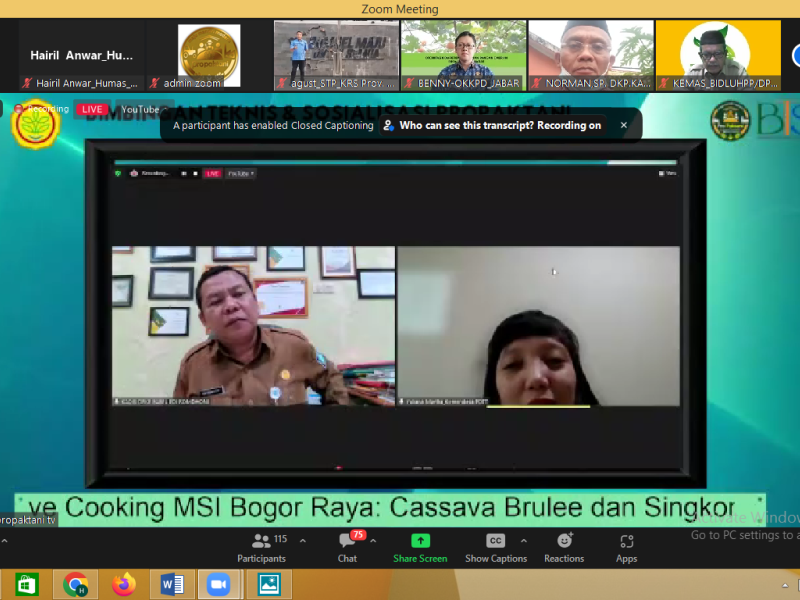Click the propaktani tv name label
800x600 pixels.
(x=28, y=520)
